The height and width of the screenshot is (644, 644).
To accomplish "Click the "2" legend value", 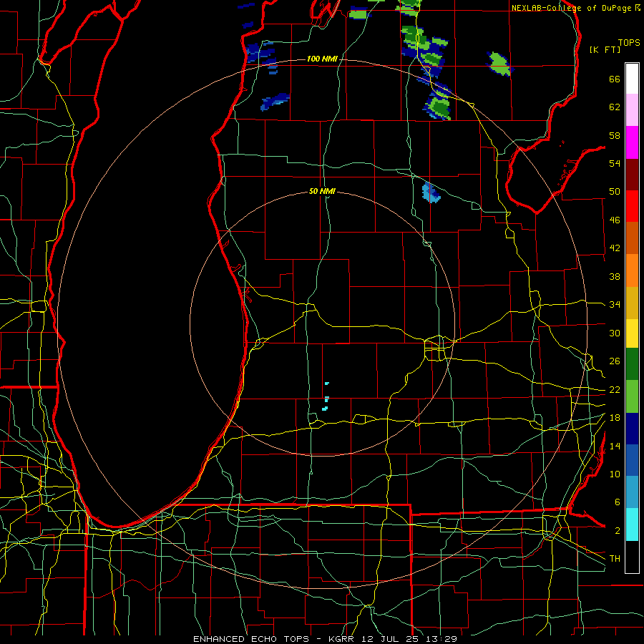I will [x=617, y=531].
